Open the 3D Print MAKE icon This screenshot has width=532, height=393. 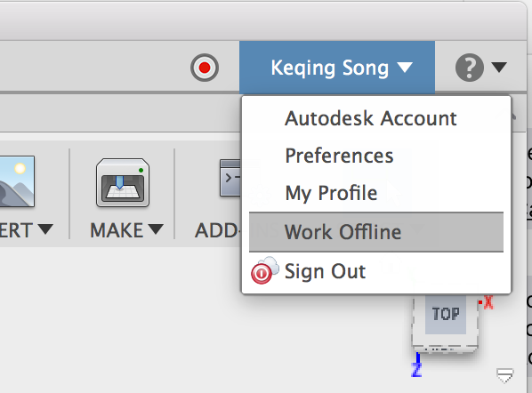point(123,182)
